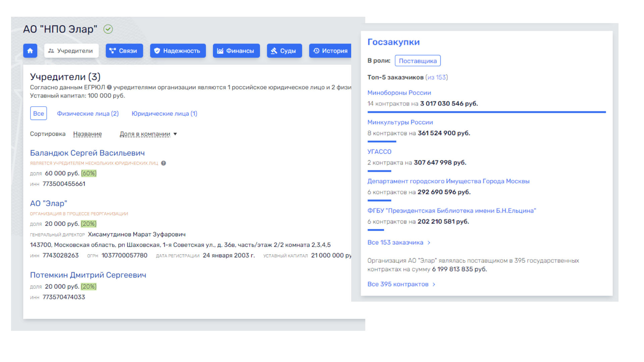Click the chevron after Все 395 контрактов

click(x=434, y=284)
